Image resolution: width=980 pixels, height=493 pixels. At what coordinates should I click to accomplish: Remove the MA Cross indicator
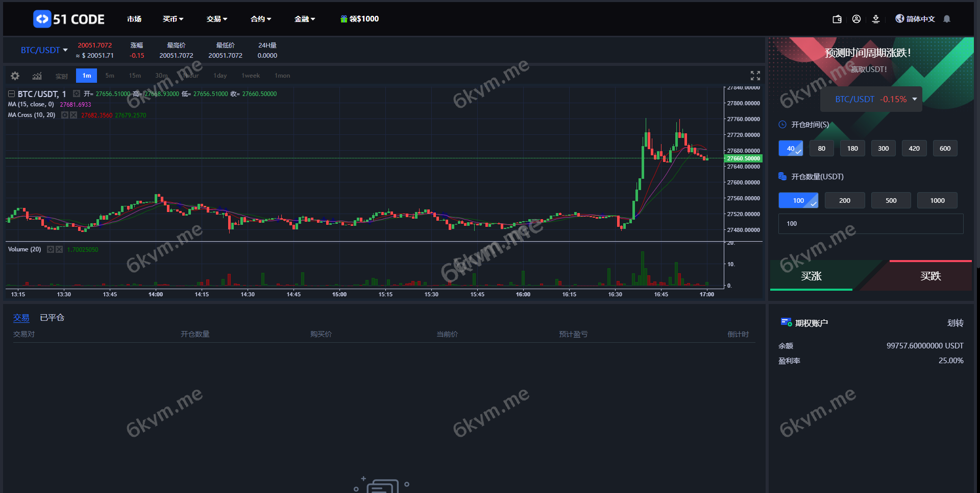(x=73, y=115)
